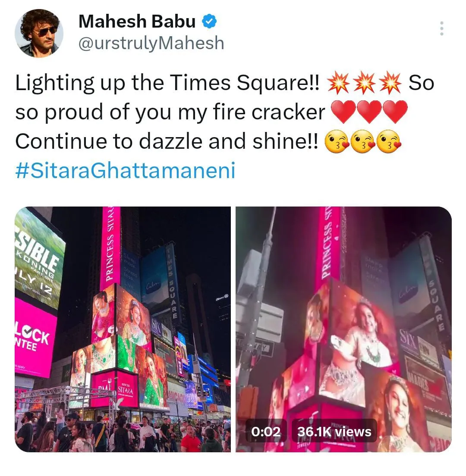
Task: Click the first red heart emoji
Action: 343,112
